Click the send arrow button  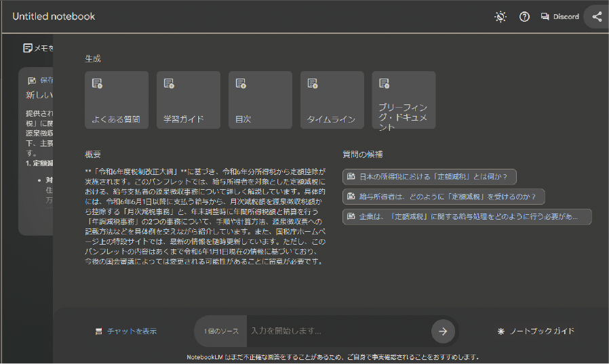[443, 331]
